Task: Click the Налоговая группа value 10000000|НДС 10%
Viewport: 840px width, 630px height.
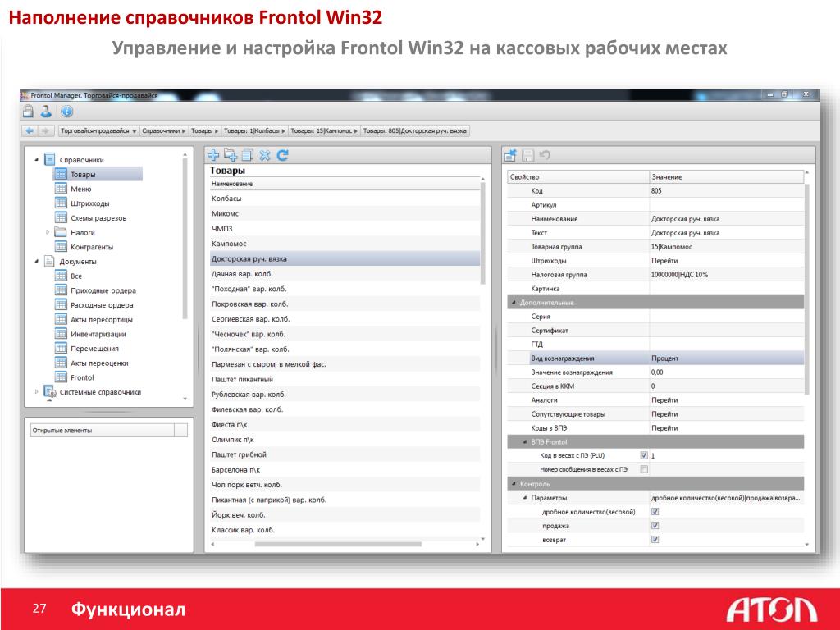Action: [679, 274]
